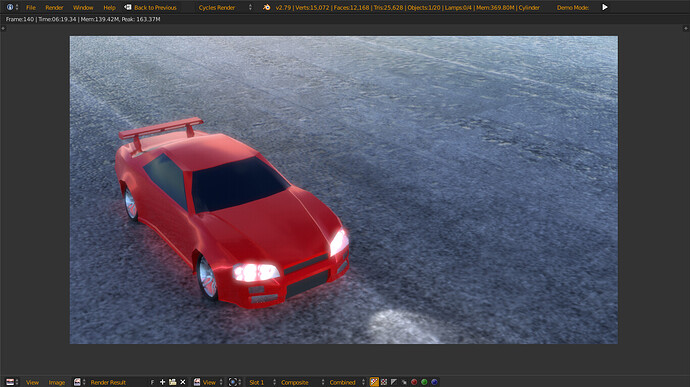The height and width of the screenshot is (387, 690).
Task: Click the Demo Mode play button
Action: point(605,7)
